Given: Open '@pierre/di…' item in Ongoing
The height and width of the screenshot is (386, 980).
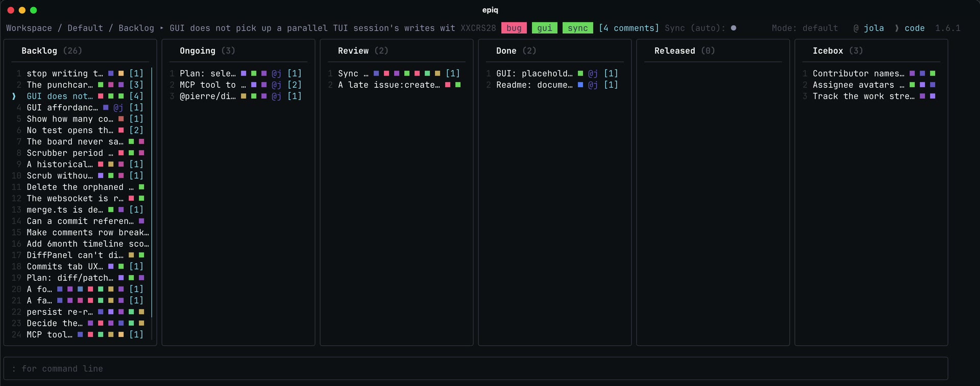Looking at the screenshot, I should 238,96.
